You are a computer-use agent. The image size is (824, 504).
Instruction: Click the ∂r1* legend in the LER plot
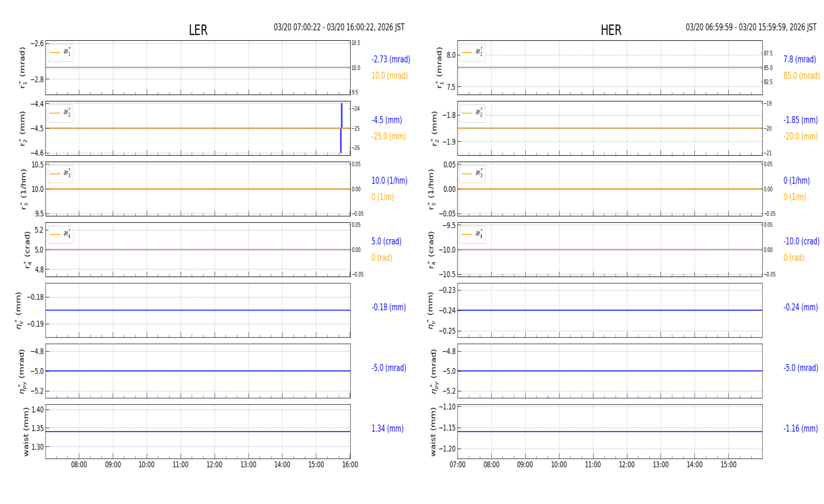point(61,52)
